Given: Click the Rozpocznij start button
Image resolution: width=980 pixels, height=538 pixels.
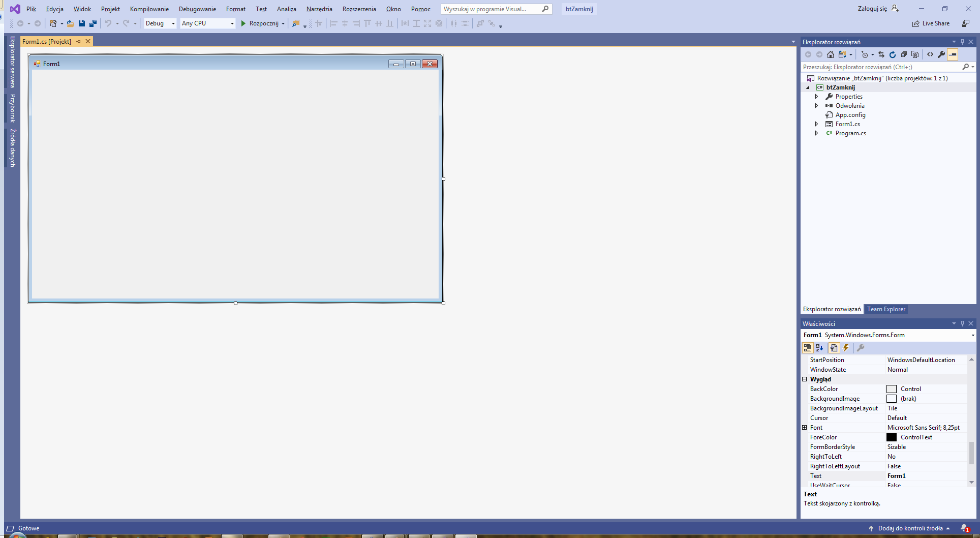Looking at the screenshot, I should 260,23.
